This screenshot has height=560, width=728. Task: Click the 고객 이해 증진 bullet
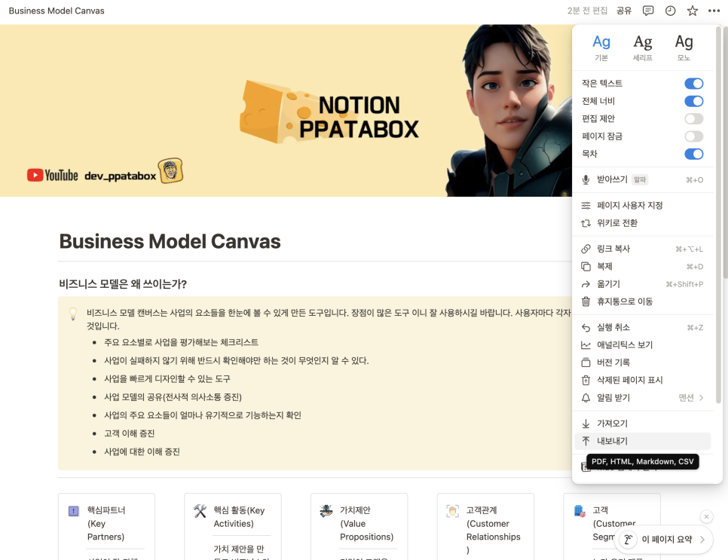[129, 433]
